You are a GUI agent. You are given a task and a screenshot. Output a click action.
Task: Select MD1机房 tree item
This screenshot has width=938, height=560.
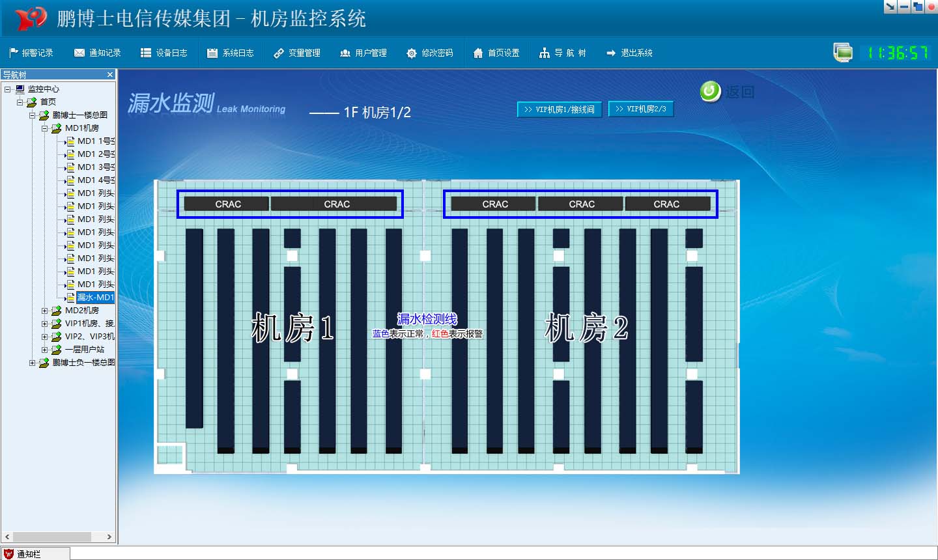coord(82,128)
